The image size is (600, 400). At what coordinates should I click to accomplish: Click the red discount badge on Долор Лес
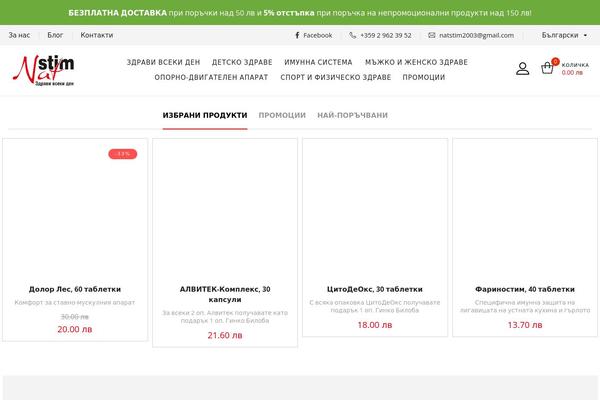[x=123, y=154]
